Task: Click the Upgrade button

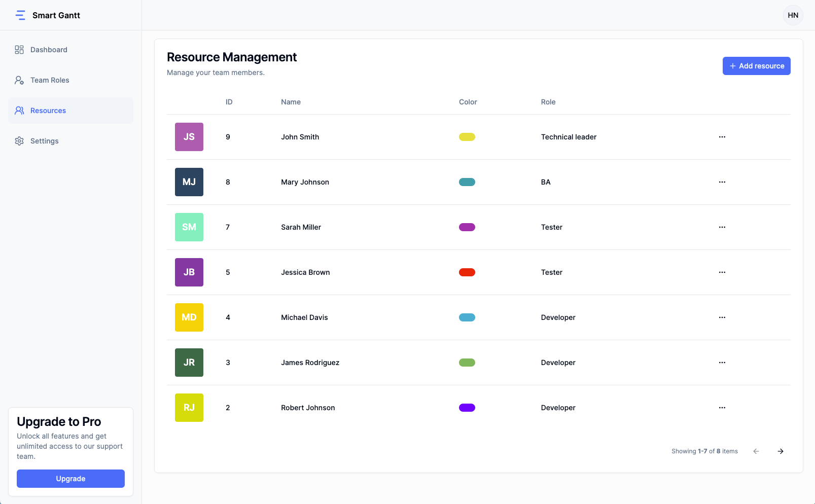Action: pyautogui.click(x=70, y=478)
